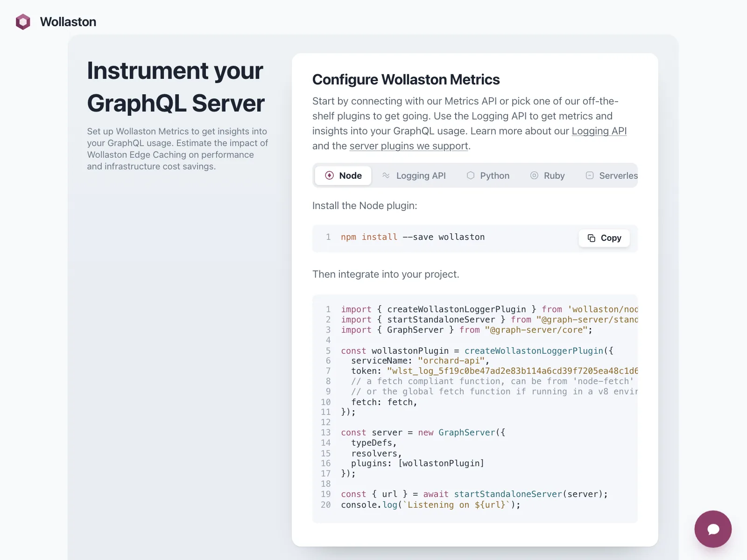
Task: Click the serviceName "orchard-api" code line
Action: (x=420, y=361)
